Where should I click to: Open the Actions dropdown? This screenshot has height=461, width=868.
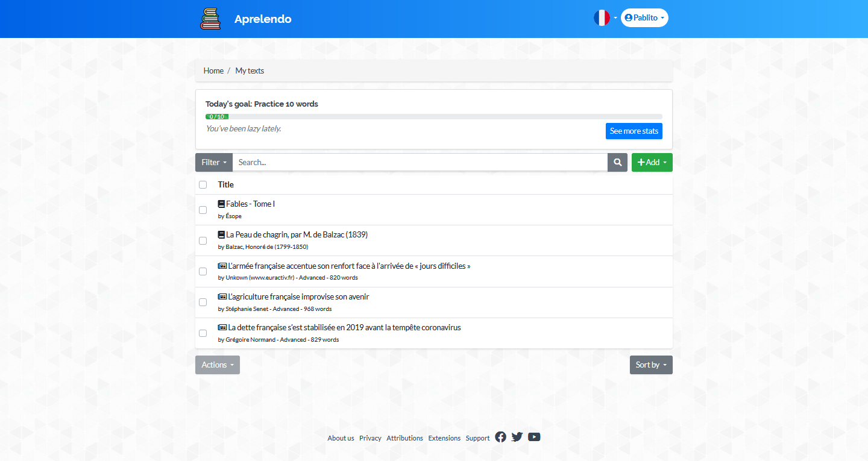218,365
